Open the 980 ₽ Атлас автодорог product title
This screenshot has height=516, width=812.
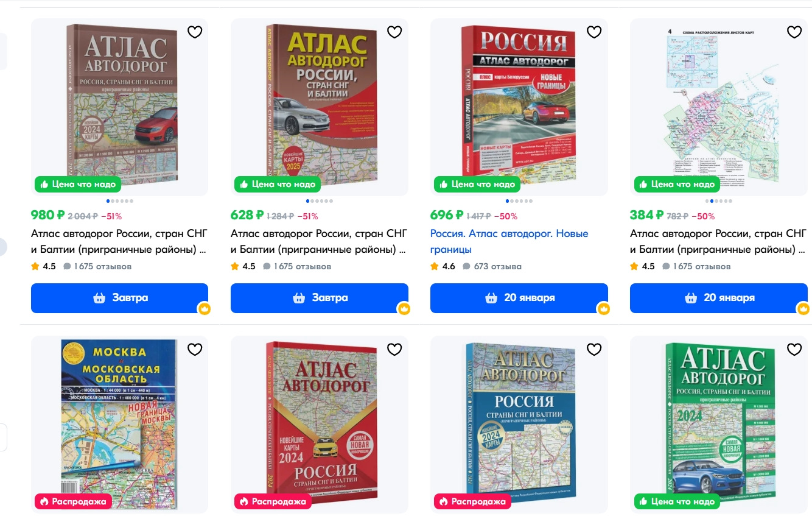(x=119, y=242)
